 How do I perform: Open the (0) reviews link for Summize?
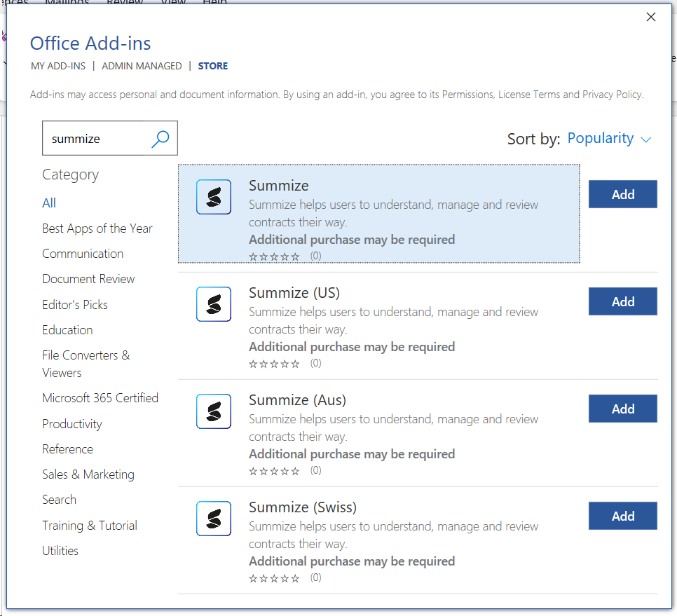pyautogui.click(x=315, y=256)
